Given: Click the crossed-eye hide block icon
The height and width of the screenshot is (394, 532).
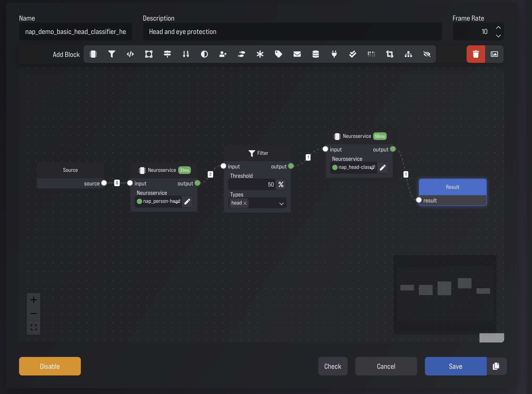Looking at the screenshot, I should pyautogui.click(x=427, y=54).
